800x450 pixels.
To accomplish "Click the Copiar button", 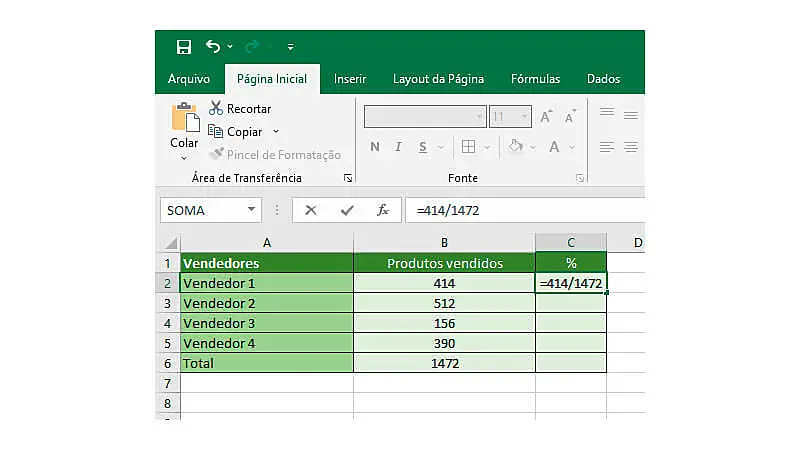I will coord(236,132).
